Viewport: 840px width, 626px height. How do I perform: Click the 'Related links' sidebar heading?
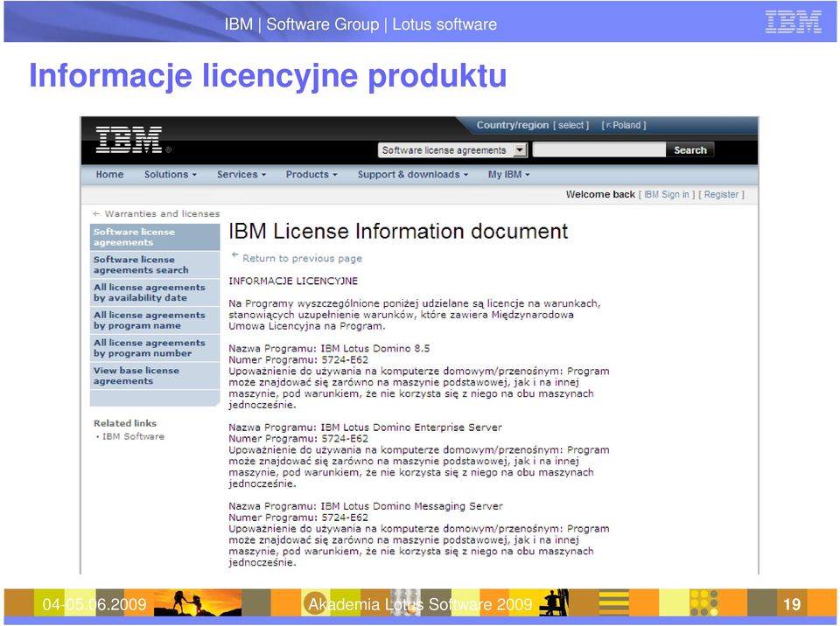[125, 423]
